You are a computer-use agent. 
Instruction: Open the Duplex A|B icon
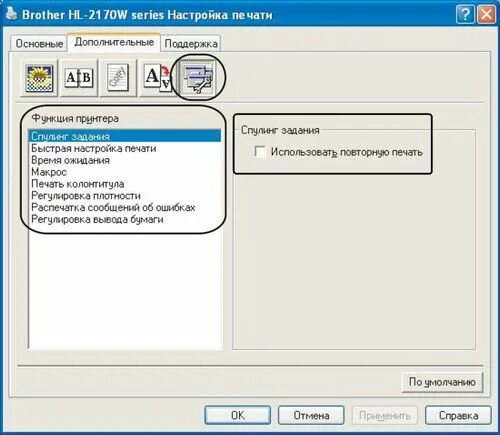pyautogui.click(x=79, y=78)
